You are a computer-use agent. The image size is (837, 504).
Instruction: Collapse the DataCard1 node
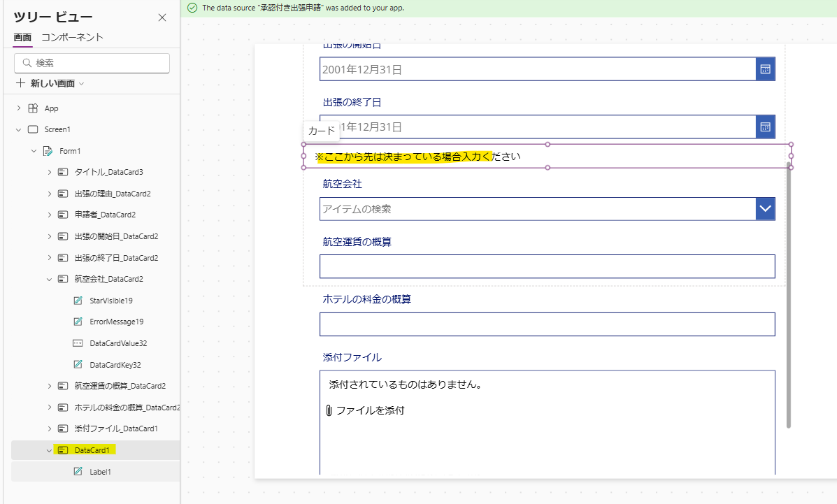click(x=49, y=451)
